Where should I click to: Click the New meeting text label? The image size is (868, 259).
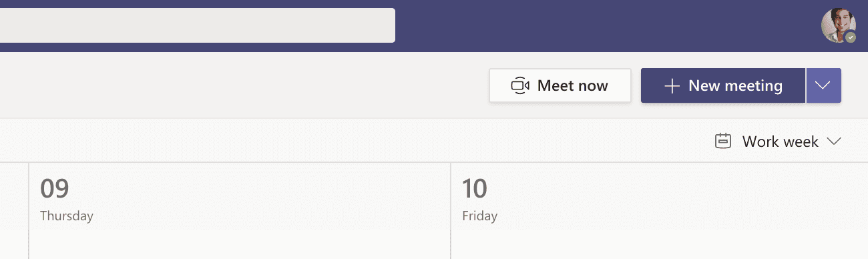click(735, 85)
